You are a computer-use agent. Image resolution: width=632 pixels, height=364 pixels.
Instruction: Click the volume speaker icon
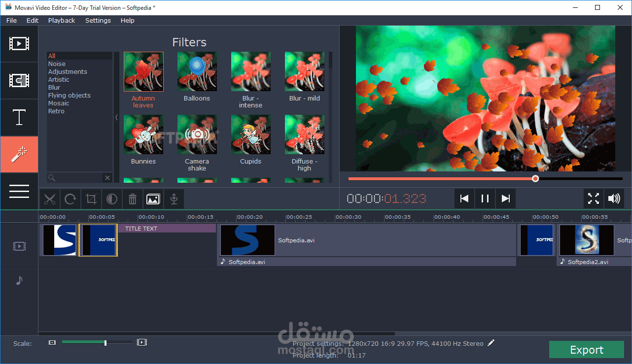pos(614,199)
